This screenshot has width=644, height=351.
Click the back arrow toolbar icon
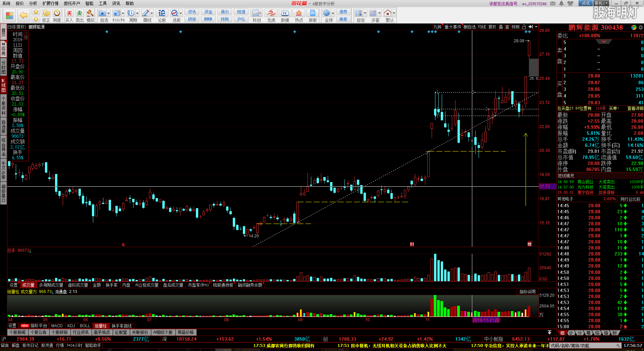tap(23, 15)
